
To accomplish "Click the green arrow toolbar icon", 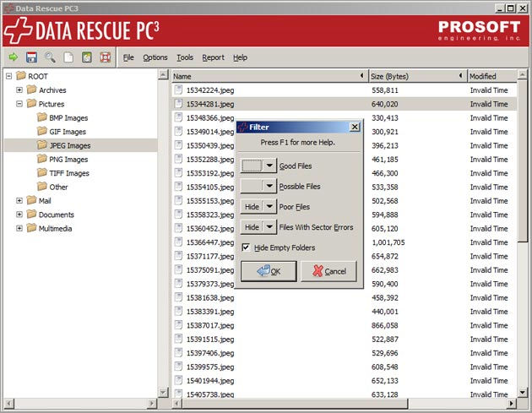I will pos(14,57).
